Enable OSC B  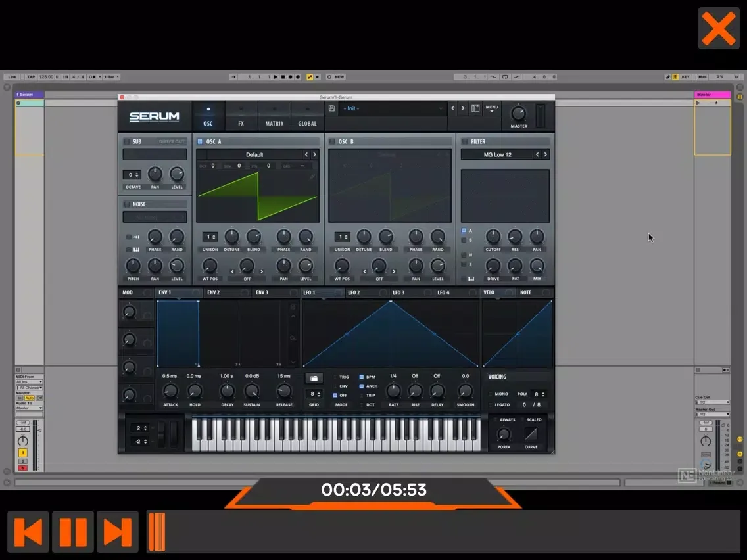click(332, 141)
